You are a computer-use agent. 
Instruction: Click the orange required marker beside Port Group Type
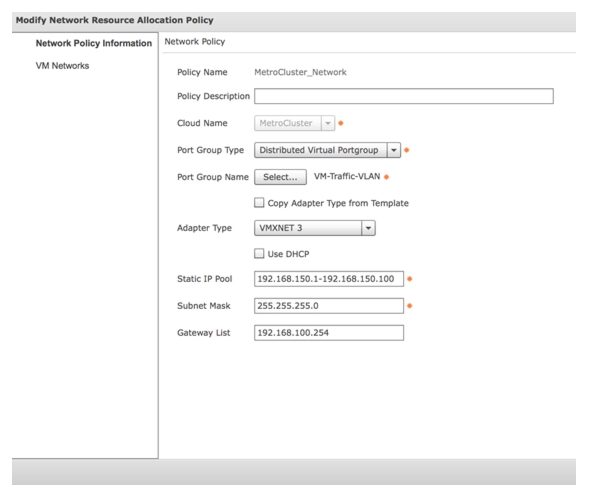[x=406, y=150]
